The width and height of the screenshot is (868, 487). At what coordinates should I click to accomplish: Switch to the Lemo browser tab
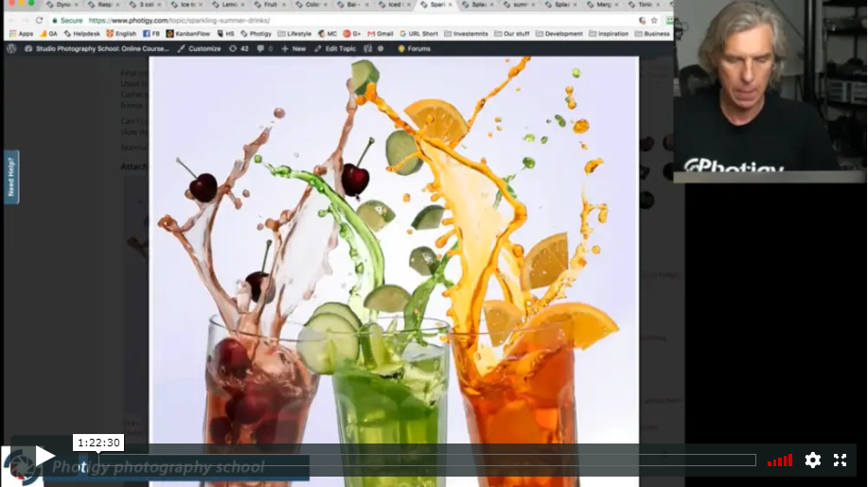click(x=229, y=5)
